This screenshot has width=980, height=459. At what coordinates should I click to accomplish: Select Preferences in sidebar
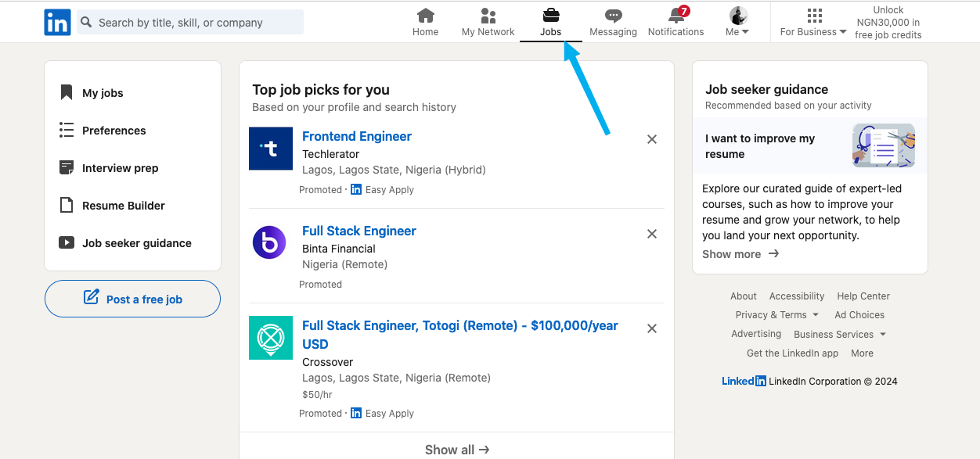[x=114, y=131]
